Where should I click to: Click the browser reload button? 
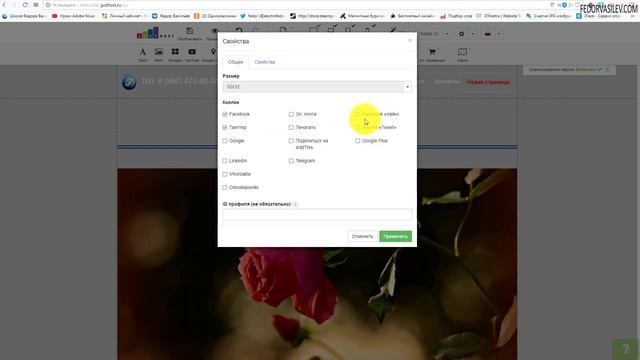click(25, 5)
